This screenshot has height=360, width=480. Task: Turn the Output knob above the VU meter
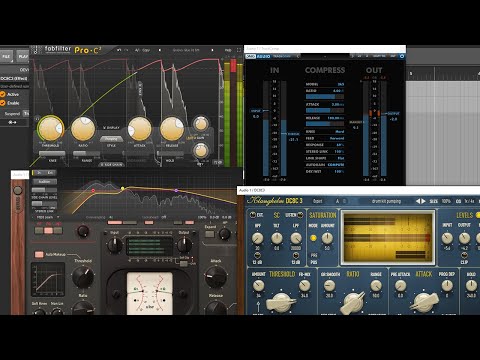[184, 246]
